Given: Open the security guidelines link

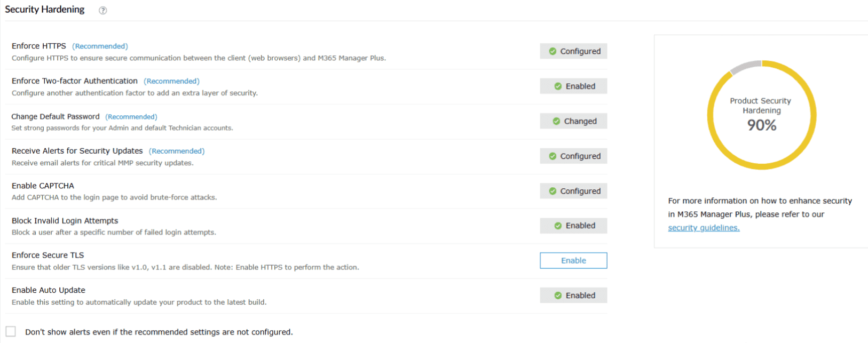Looking at the screenshot, I should coord(704,228).
